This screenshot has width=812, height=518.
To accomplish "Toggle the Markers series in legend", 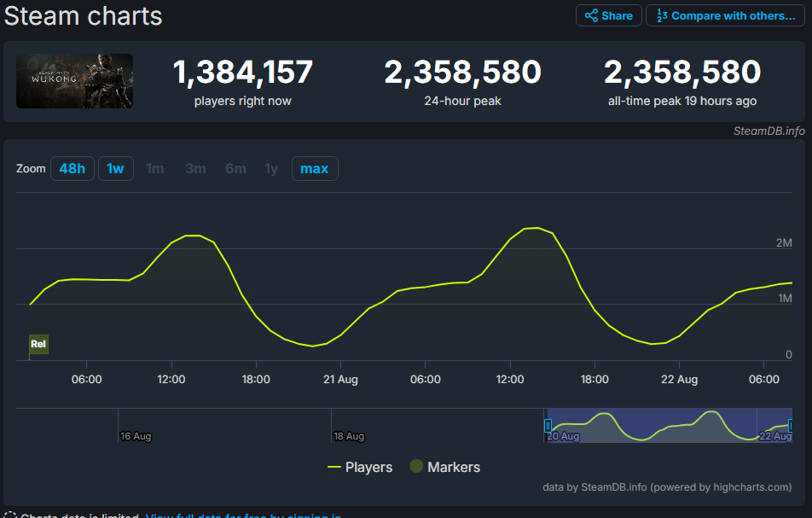I will tap(445, 467).
